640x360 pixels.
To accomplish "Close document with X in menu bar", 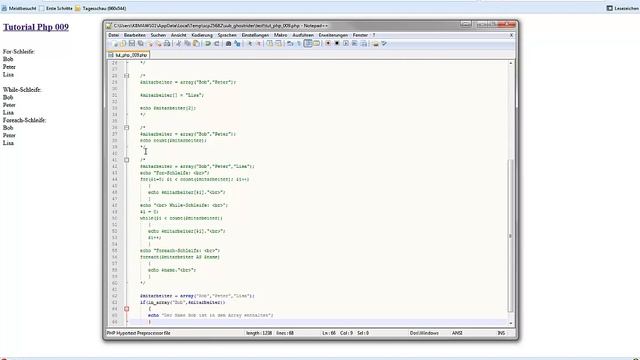I will 511,35.
